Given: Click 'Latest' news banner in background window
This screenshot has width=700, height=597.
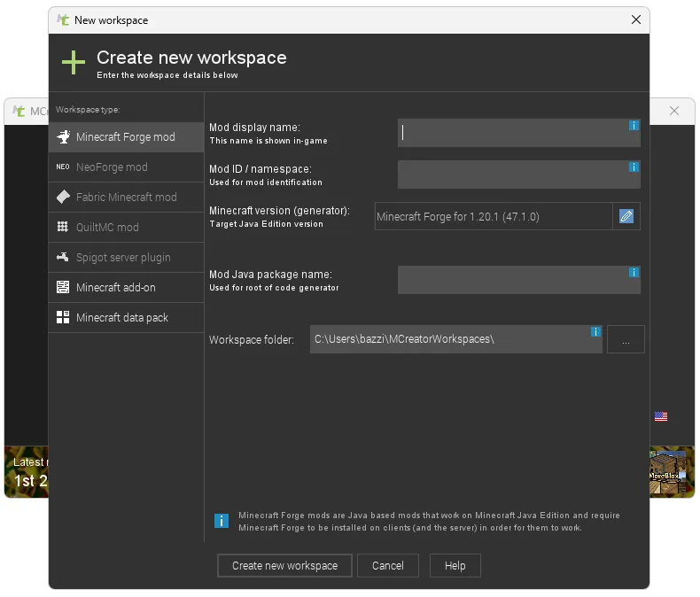Looking at the screenshot, I should pos(27,471).
